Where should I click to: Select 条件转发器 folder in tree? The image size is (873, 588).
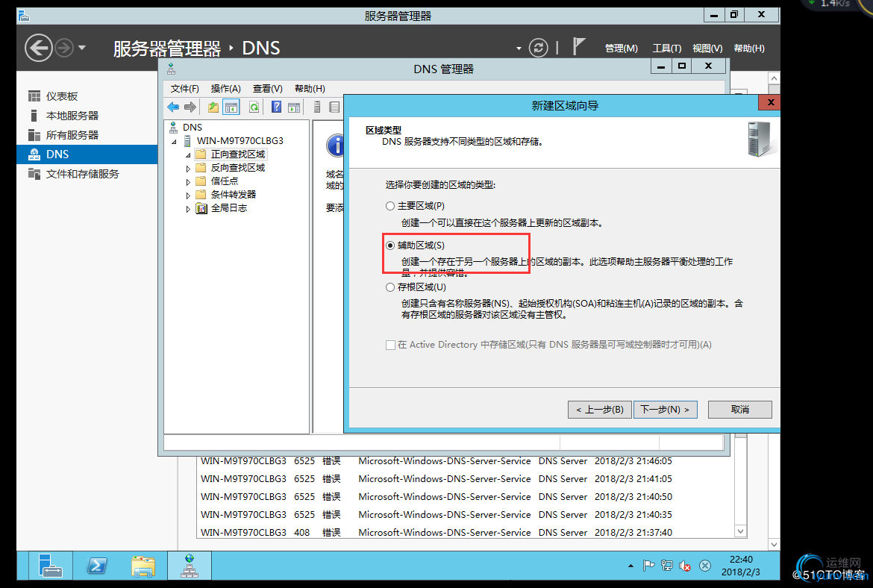click(234, 194)
